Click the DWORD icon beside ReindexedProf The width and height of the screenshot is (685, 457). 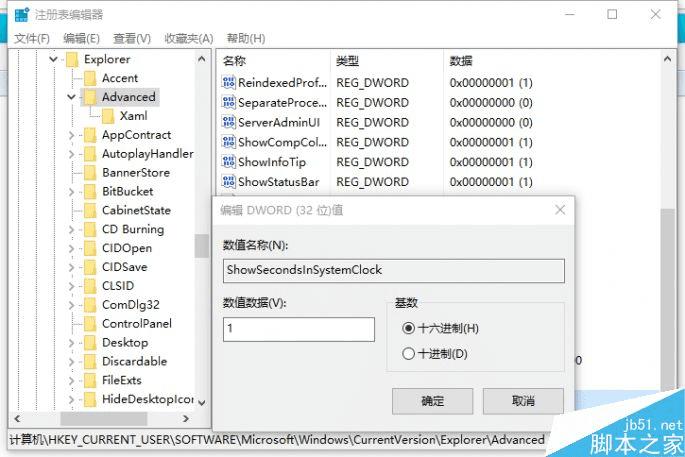(x=228, y=82)
